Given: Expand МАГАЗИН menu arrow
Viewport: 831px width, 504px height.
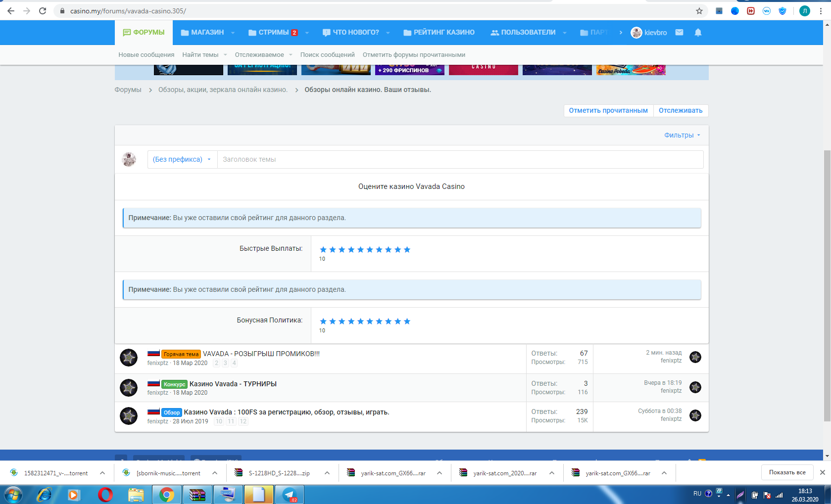Looking at the screenshot, I should [233, 33].
